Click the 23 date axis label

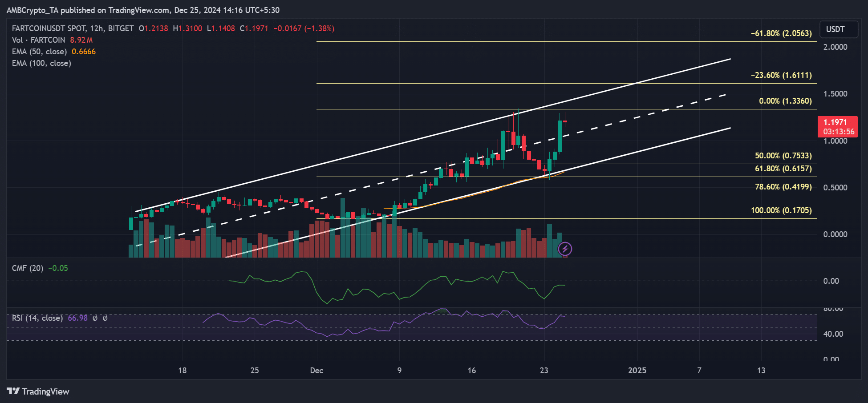(x=544, y=371)
